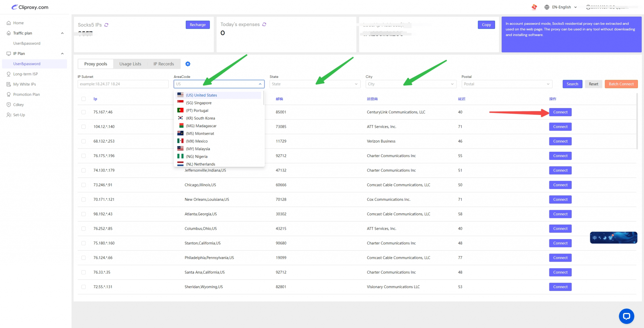Choose (SG) Singapore from the area list
644x328 pixels.
[x=199, y=103]
